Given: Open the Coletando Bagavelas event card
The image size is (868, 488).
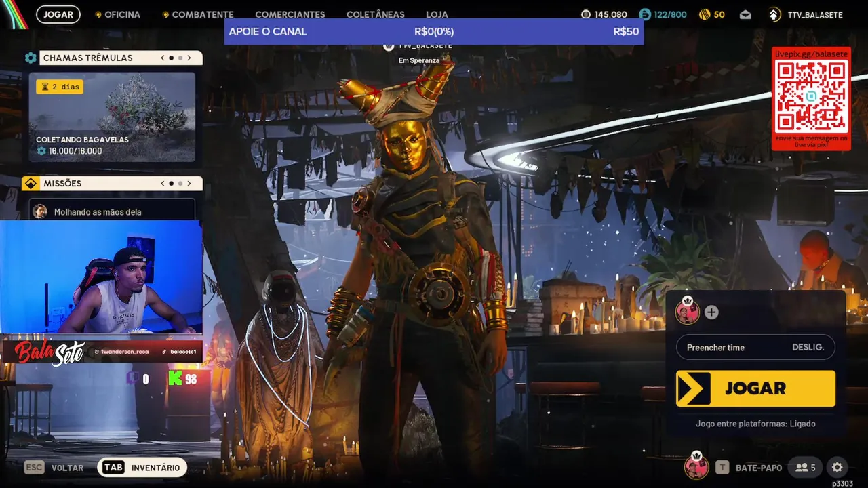Looking at the screenshot, I should [112, 117].
